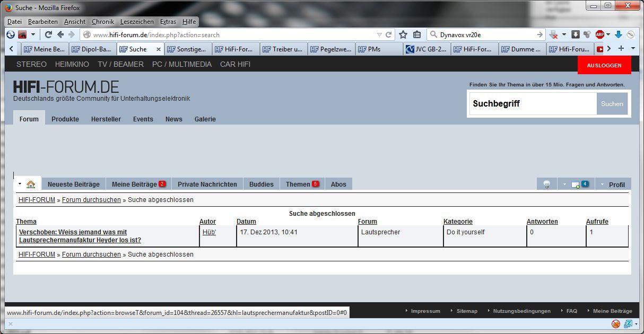
Task: Sort results by Datum column
Action: pyautogui.click(x=246, y=222)
